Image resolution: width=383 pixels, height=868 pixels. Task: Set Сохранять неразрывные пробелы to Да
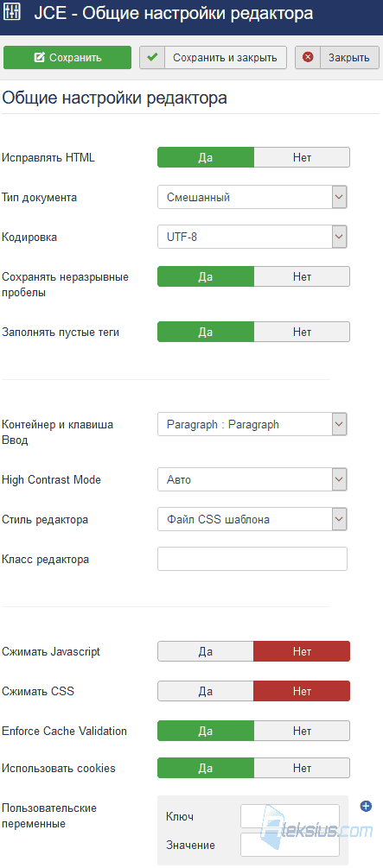[x=206, y=276]
